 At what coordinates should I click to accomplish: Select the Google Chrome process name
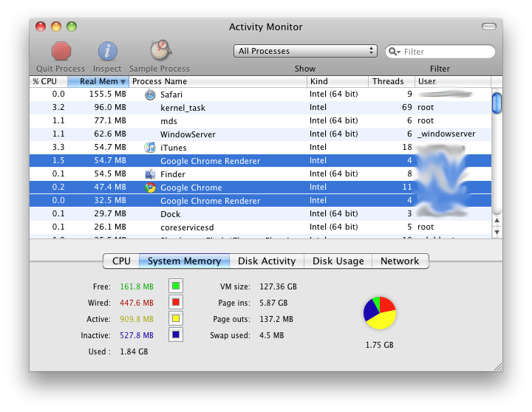click(x=191, y=188)
